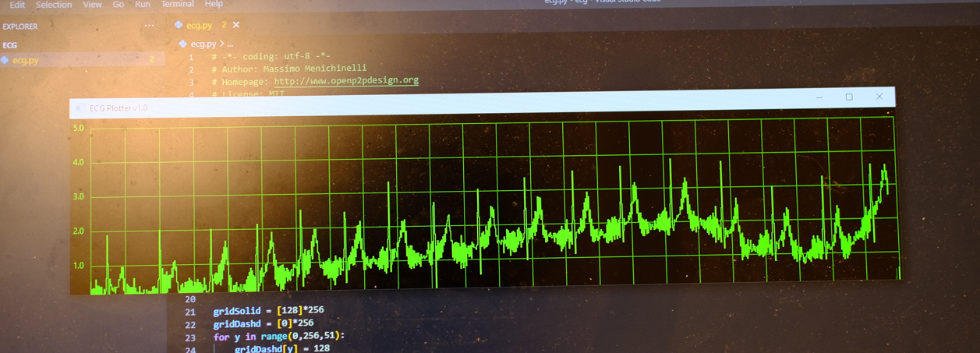Screen dimensions: 980x353
Task: Click the EXPLORER panel title
Action: click(x=19, y=26)
